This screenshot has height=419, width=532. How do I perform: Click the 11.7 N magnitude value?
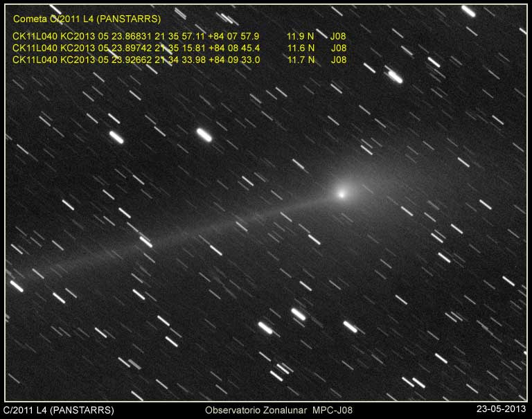(x=301, y=60)
